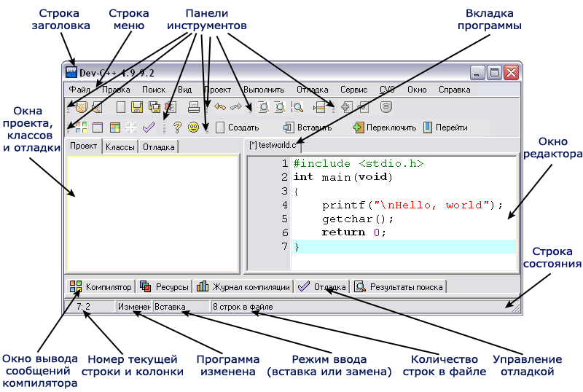Image resolution: width=583 pixels, height=392 pixels.
Task: Click the grey Redo arrow icon
Action: [236, 107]
